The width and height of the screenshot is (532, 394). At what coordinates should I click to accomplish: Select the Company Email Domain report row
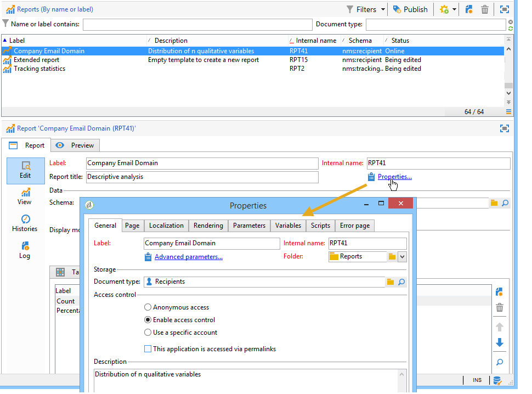point(253,51)
